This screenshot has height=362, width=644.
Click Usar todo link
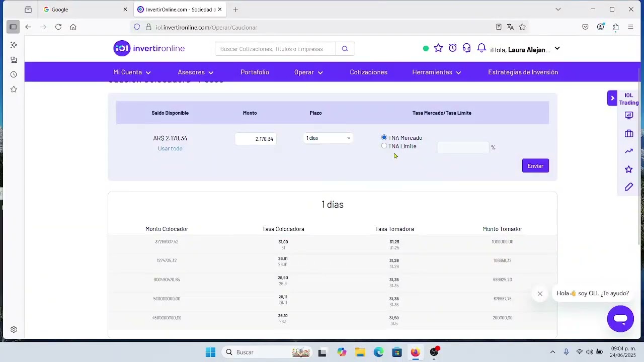170,148
